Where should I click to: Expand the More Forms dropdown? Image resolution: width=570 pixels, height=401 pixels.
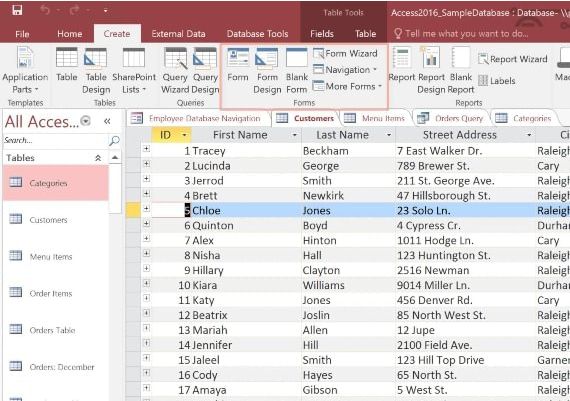click(x=347, y=86)
